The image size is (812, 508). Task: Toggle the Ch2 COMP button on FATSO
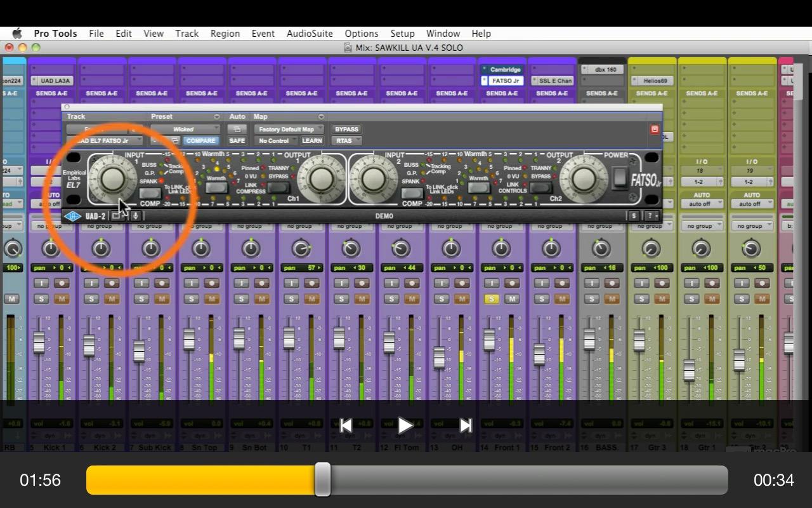pos(412,193)
